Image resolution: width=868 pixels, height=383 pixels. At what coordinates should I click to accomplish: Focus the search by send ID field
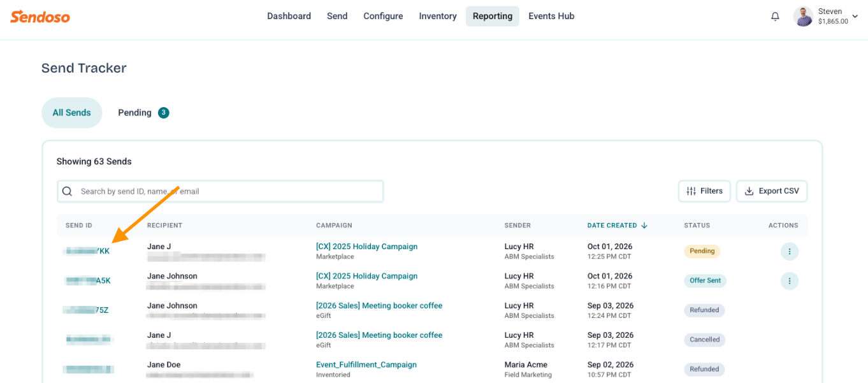221,191
